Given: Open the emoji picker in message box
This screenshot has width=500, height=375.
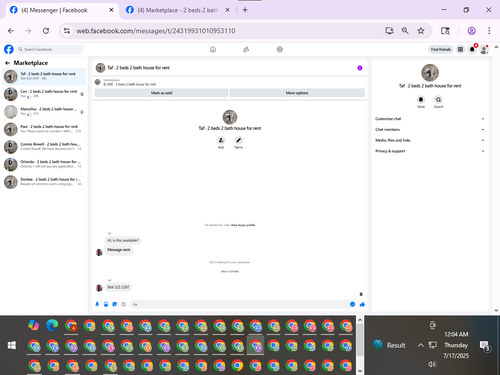Looking at the screenshot, I should pyautogui.click(x=352, y=304).
